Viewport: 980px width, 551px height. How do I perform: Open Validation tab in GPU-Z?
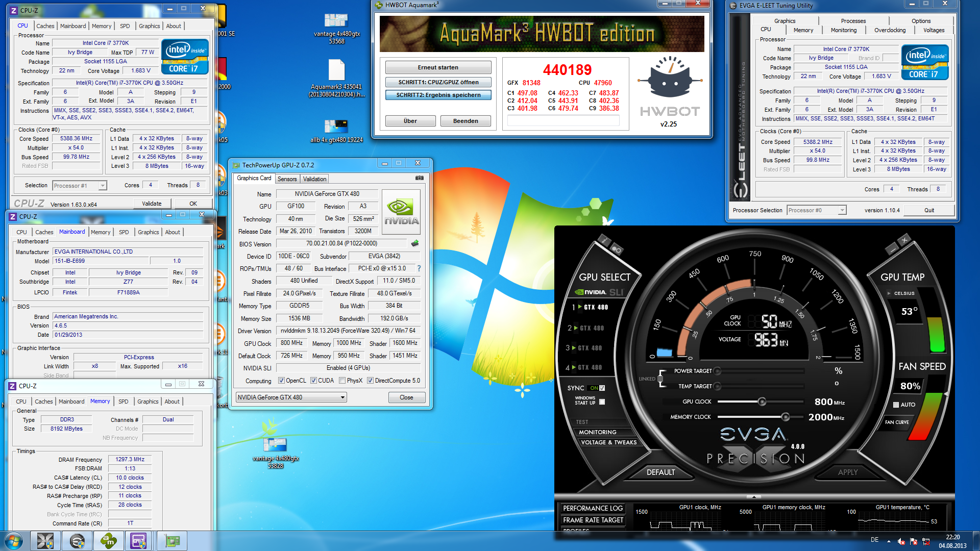pyautogui.click(x=314, y=179)
